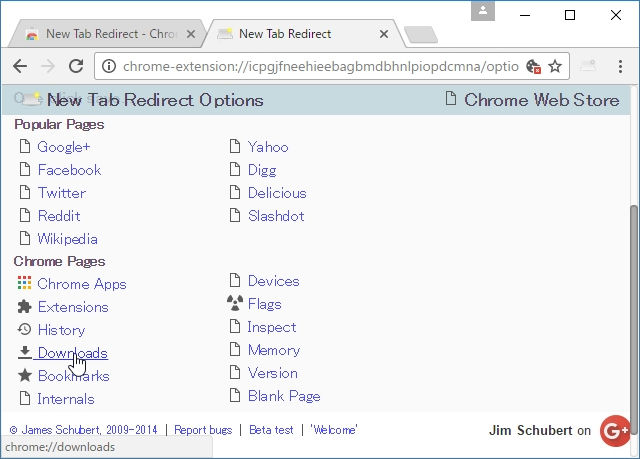The image size is (640, 459).
Task: Open the Chrome user profile button
Action: [483, 11]
